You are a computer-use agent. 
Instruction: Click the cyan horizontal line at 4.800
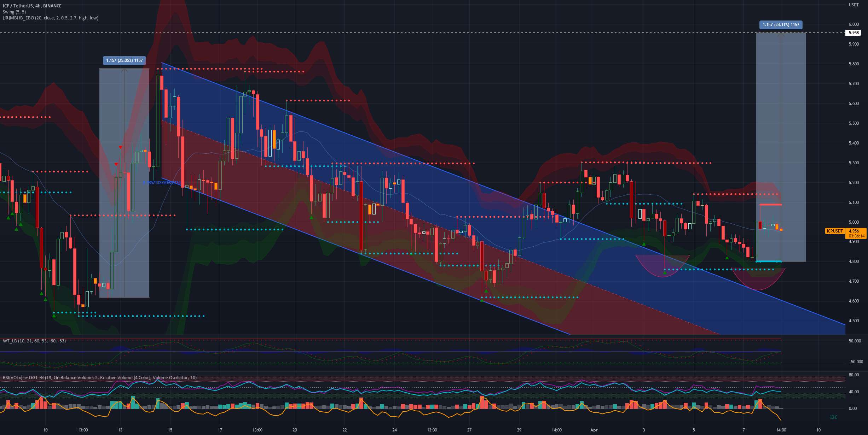click(769, 261)
